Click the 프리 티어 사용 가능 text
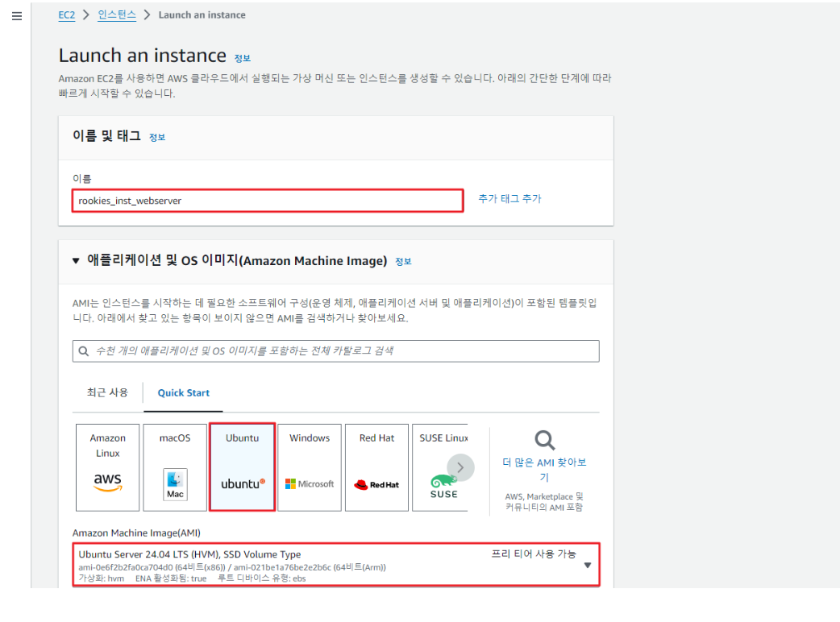840x622 pixels. click(x=534, y=554)
